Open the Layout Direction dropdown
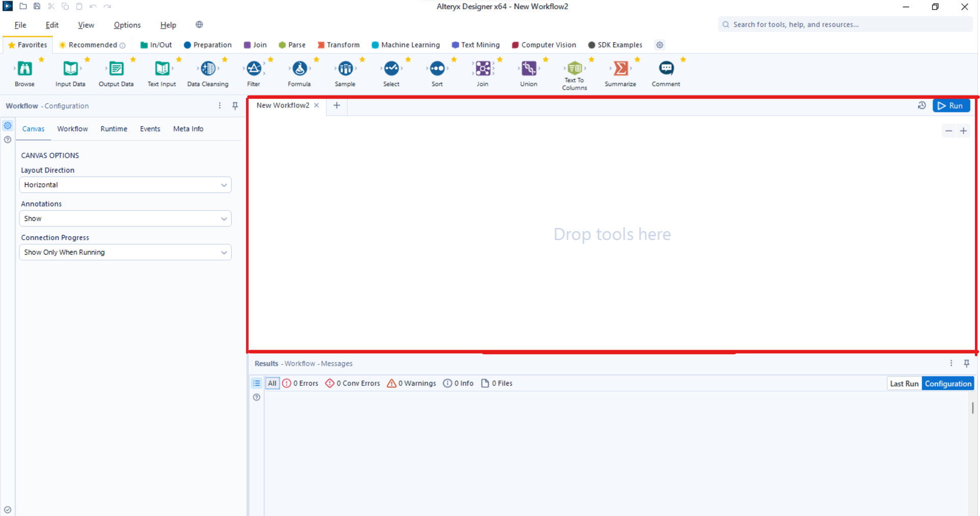The height and width of the screenshot is (516, 980). click(x=125, y=185)
